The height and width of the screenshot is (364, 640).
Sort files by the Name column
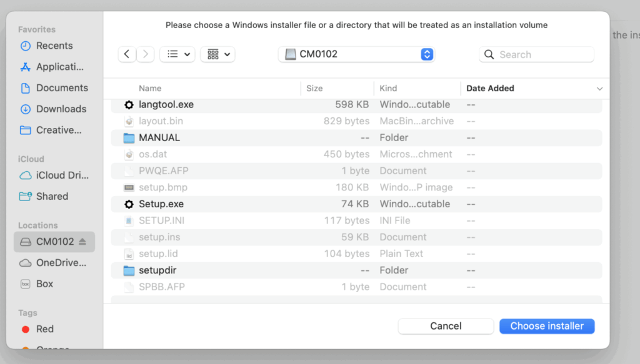coord(150,89)
